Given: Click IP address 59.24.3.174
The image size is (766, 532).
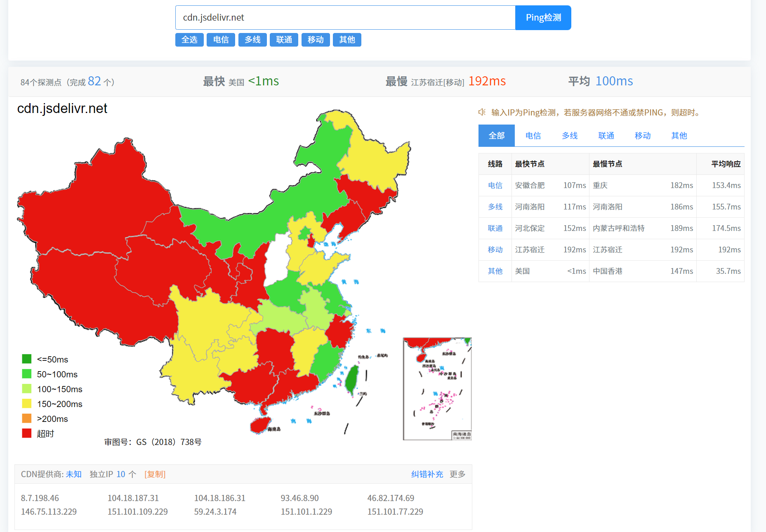Looking at the screenshot, I should pos(215,512).
